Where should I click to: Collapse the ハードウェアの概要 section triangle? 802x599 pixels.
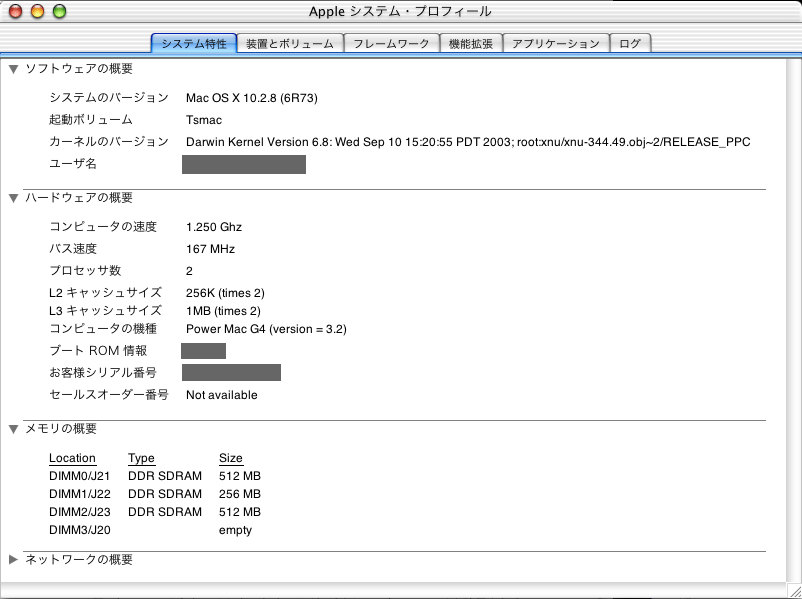[x=14, y=198]
